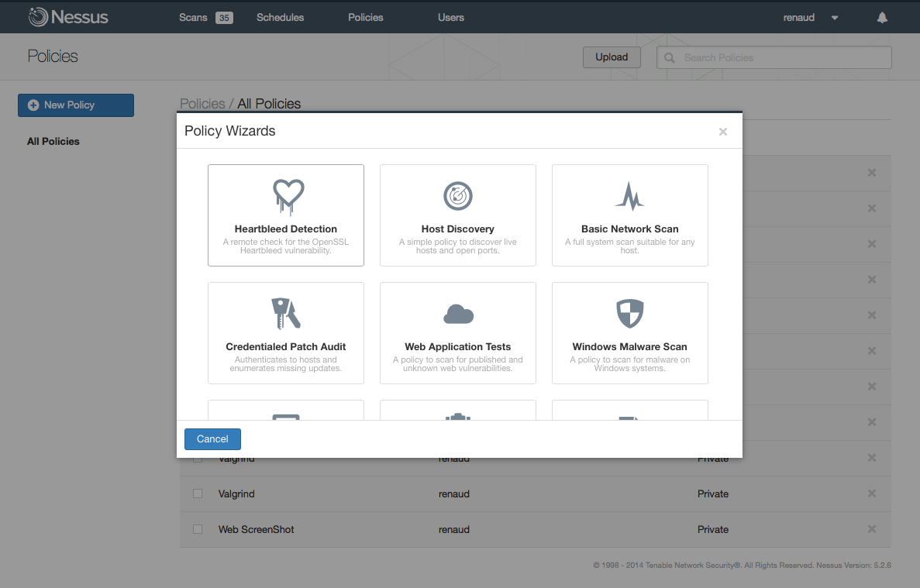Cancel the Policy Wizards dialog

pos(212,439)
